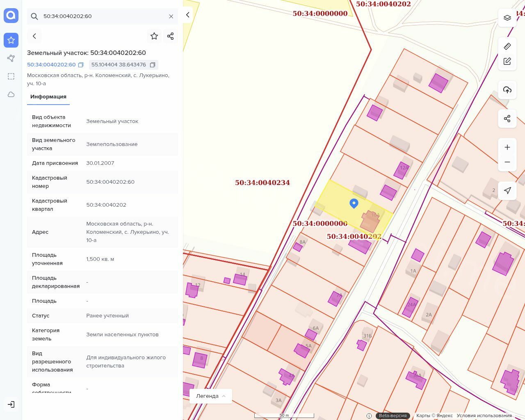The width and height of the screenshot is (525, 420).
Task: Go back using the left arrow
Action: pos(34,36)
